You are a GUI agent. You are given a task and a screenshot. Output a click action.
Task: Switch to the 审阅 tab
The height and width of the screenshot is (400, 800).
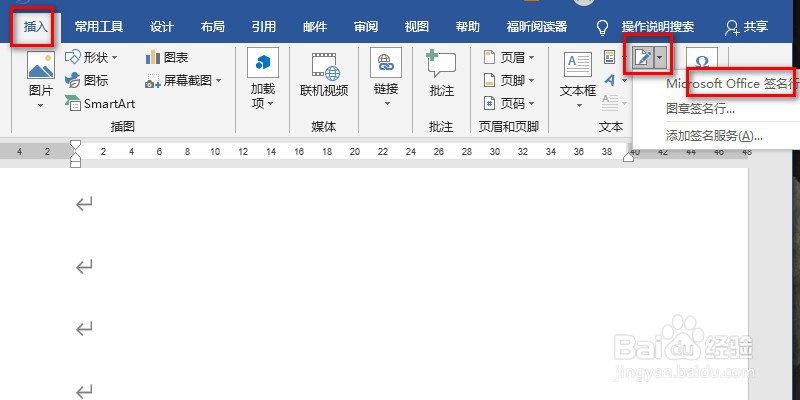(366, 27)
